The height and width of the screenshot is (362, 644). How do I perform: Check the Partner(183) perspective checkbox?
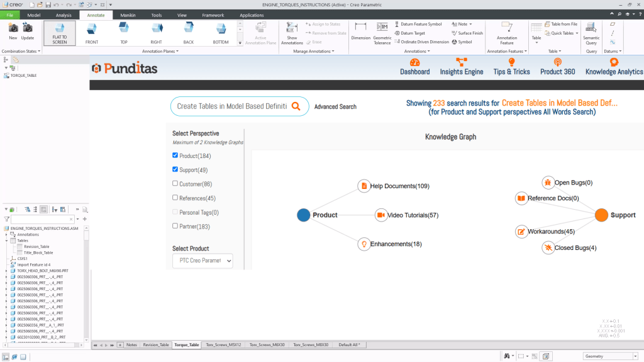tap(175, 226)
